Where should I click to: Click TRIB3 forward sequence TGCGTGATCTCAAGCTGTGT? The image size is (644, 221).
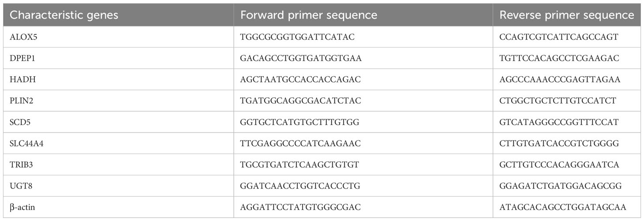[x=300, y=165]
